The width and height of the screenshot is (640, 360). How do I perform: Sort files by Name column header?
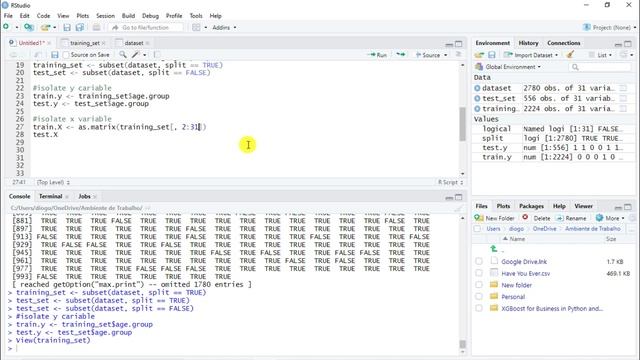click(x=517, y=239)
